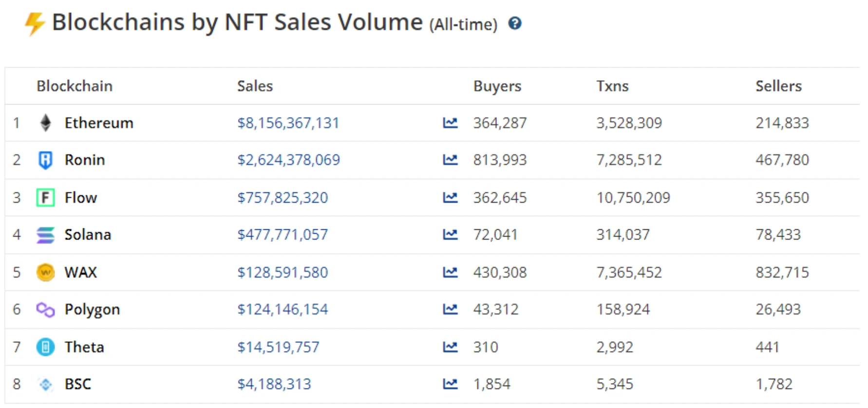Image resolution: width=868 pixels, height=408 pixels.
Task: Click Theta txns value 2,992
Action: (615, 347)
